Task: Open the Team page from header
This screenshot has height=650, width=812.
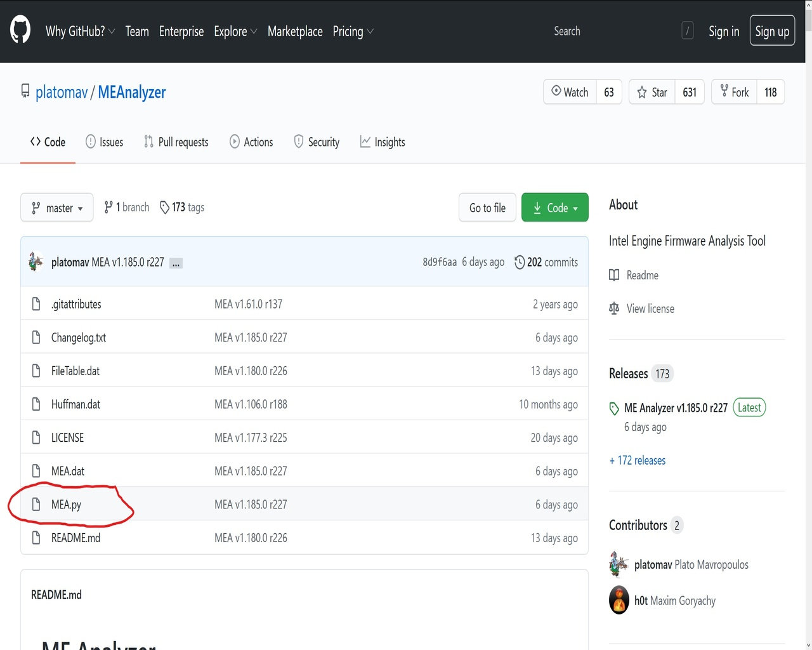Action: (137, 31)
